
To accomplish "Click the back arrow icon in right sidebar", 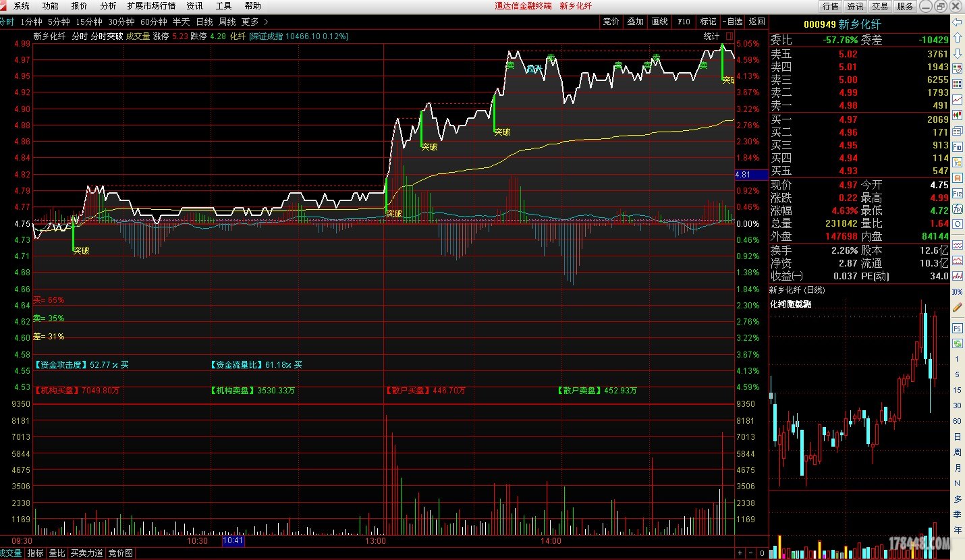I will pyautogui.click(x=957, y=22).
